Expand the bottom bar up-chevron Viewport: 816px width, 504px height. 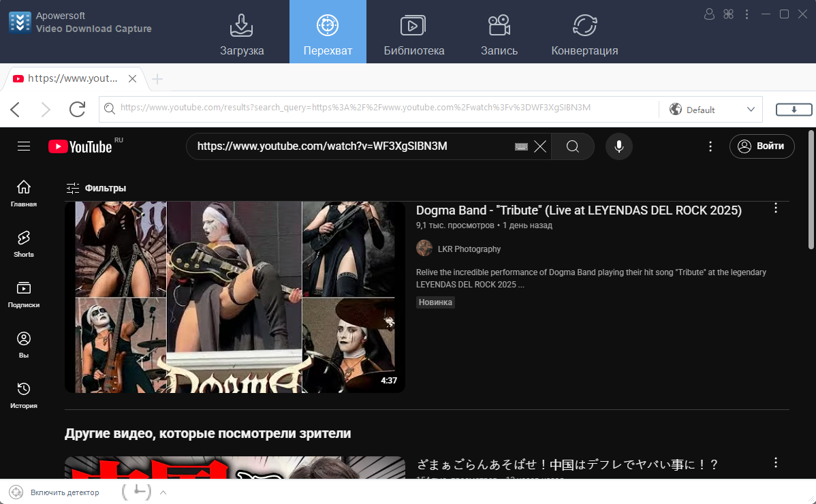click(163, 492)
